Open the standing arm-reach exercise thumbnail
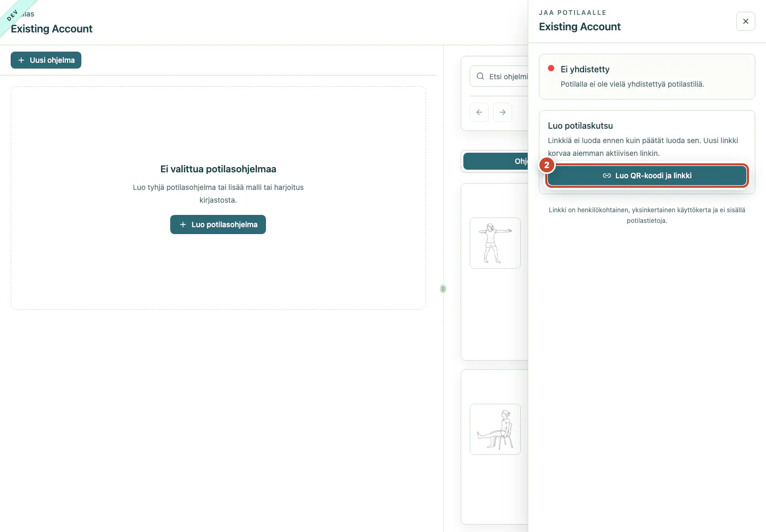This screenshot has height=532, width=766. pos(495,243)
